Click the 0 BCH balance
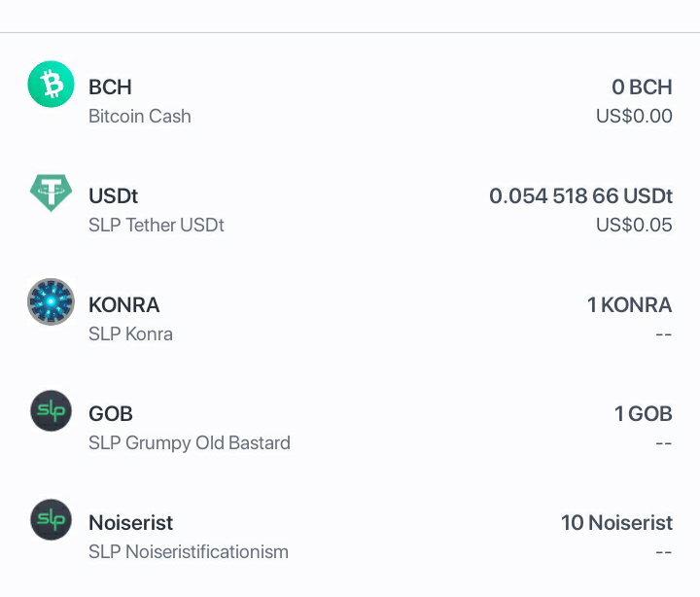The image size is (700, 597). [642, 88]
